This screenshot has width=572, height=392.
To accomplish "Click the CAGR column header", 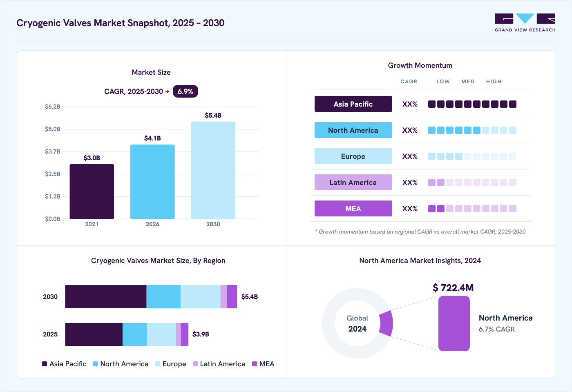I will [409, 82].
